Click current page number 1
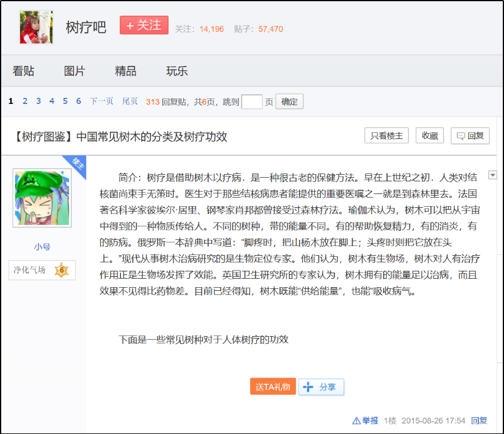Screen dimensions: 504x434 (x=11, y=102)
